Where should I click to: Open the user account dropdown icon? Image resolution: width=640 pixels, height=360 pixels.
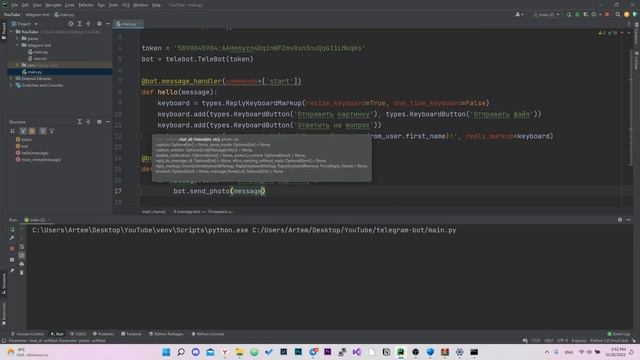coord(520,14)
